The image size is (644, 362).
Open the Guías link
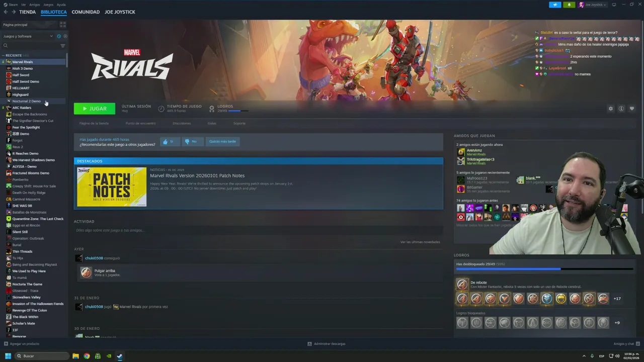(212, 123)
